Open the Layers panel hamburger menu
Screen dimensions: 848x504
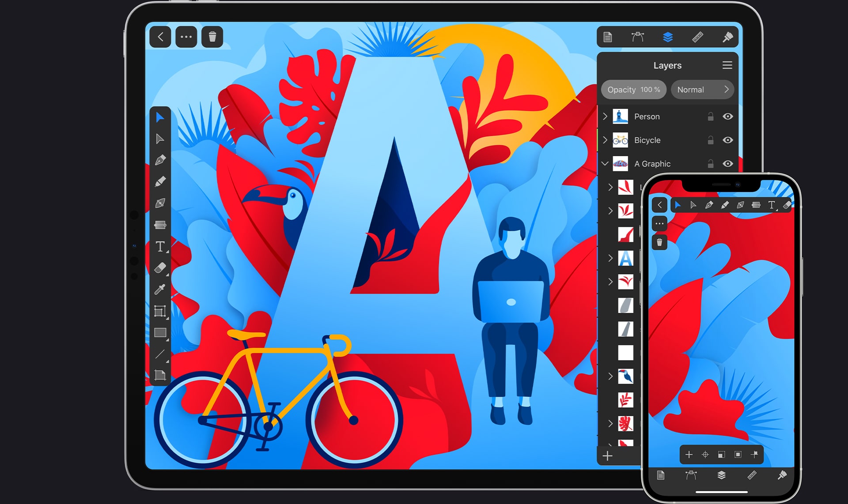click(x=727, y=65)
